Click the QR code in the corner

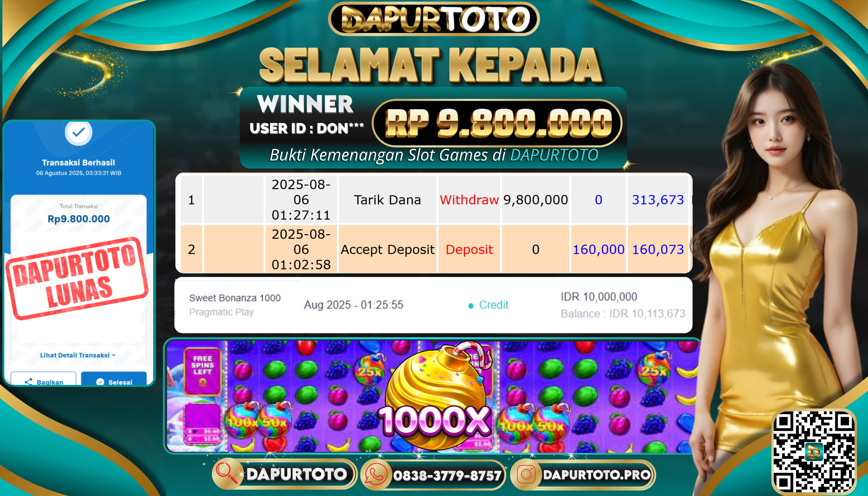point(814,452)
